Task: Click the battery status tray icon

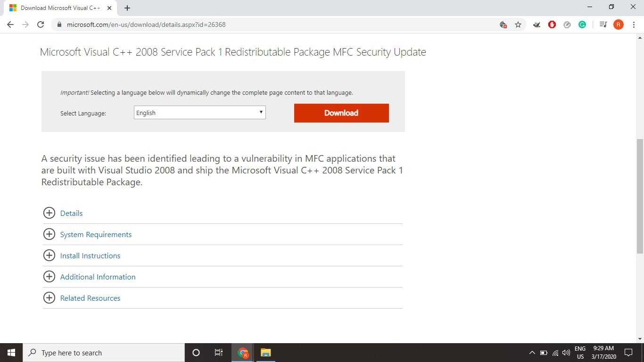Action: (544, 353)
